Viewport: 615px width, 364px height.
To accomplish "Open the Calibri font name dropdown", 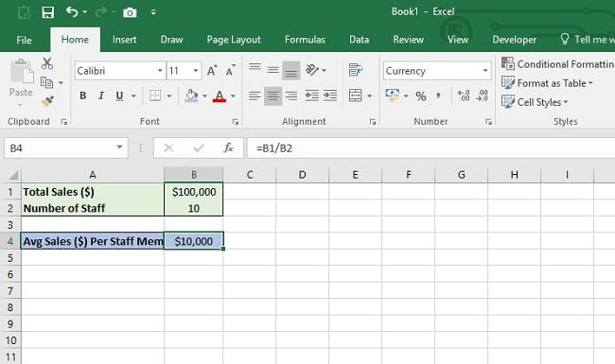I will 160,71.
